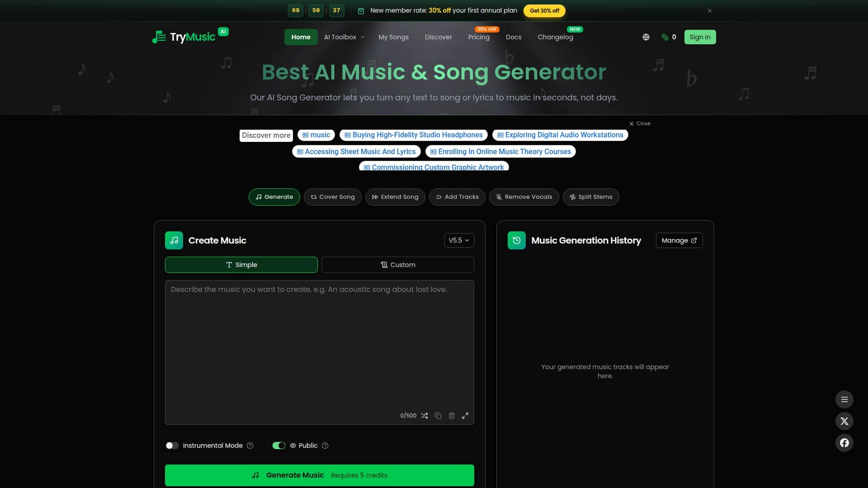Open the Changelog page

tap(555, 37)
